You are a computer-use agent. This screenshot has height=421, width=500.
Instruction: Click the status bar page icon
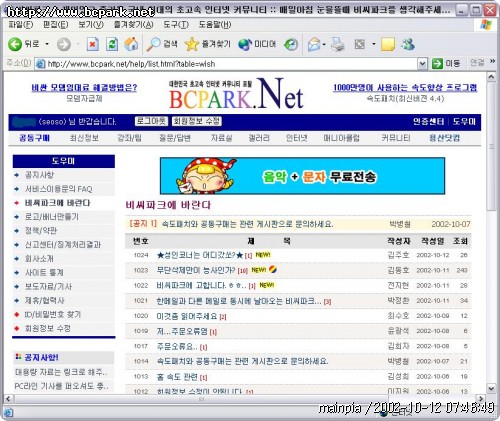click(8, 413)
